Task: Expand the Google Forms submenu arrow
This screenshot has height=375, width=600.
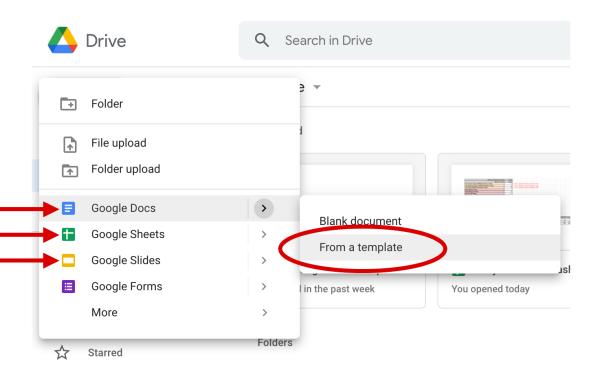Action: [x=264, y=286]
